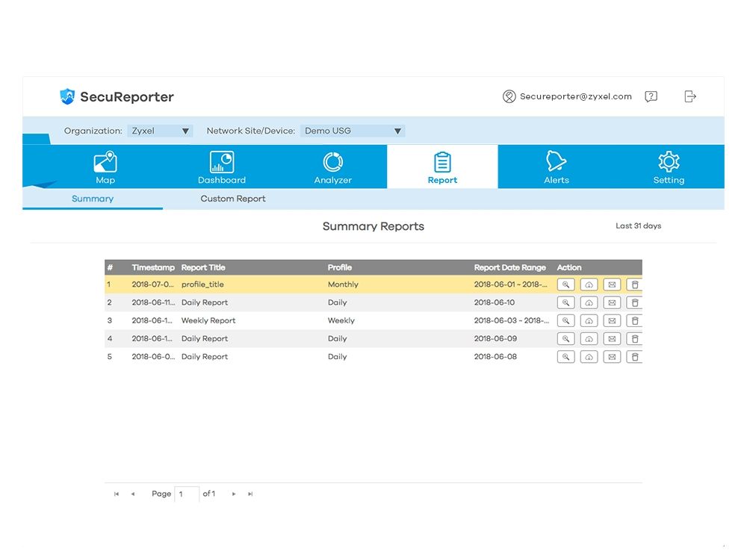Click the 2018-06-0... timestamp cell
747x560 pixels.
click(153, 357)
